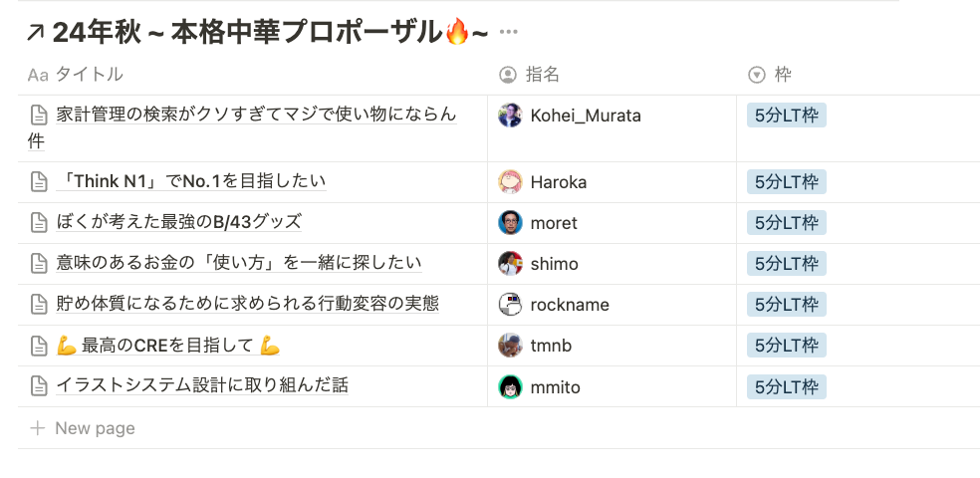Open the 枠 column header menu

point(782,75)
